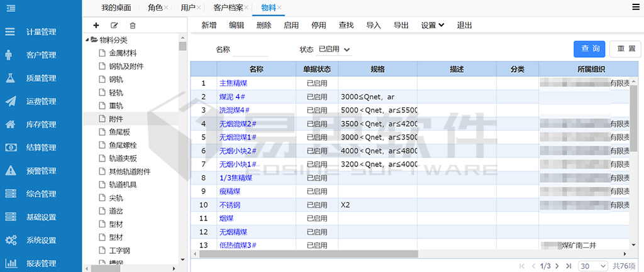The height and width of the screenshot is (272, 644).
Task: Open 预警管理 warning icon in sidebar
Action: (x=10, y=170)
